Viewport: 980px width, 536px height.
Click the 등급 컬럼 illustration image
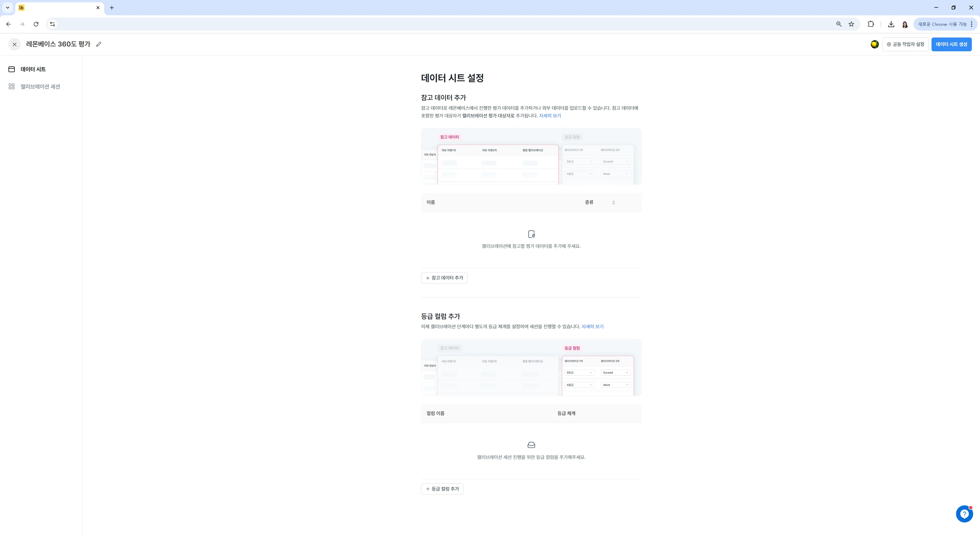531,368
